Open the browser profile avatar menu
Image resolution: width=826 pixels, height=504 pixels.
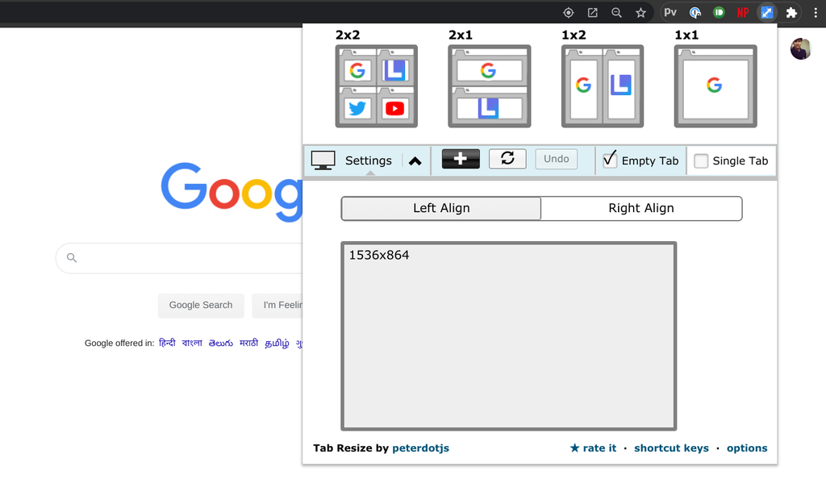click(x=800, y=48)
